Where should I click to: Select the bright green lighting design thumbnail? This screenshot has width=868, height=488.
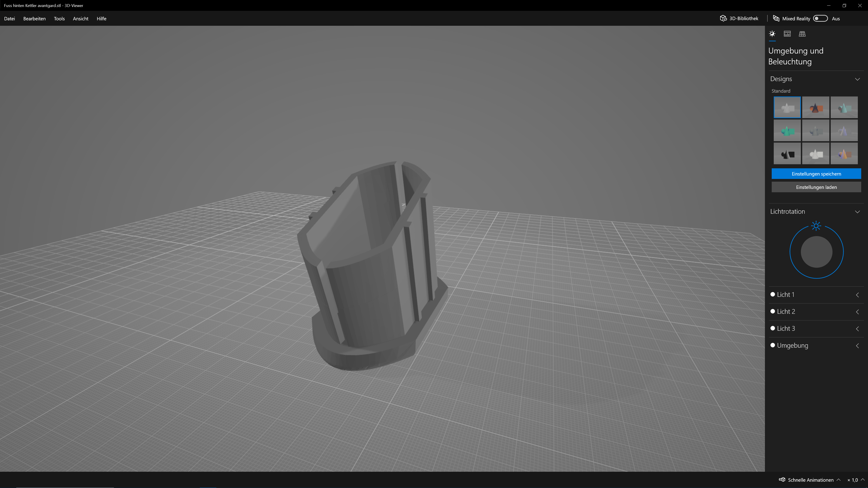787,130
